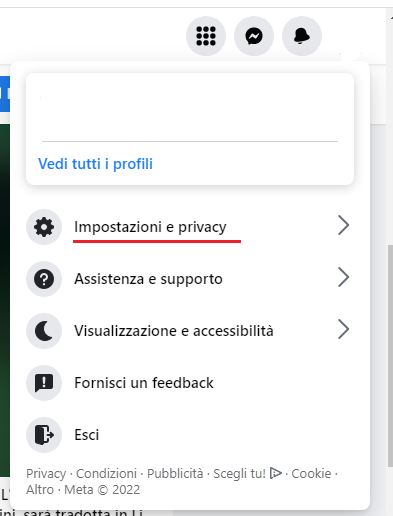
Task: Click the logout door icon
Action: pyautogui.click(x=44, y=435)
